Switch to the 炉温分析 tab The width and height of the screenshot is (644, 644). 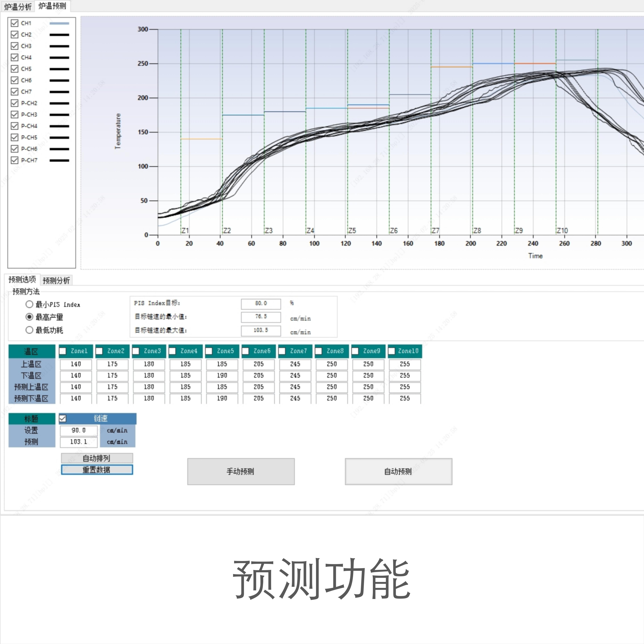click(18, 6)
